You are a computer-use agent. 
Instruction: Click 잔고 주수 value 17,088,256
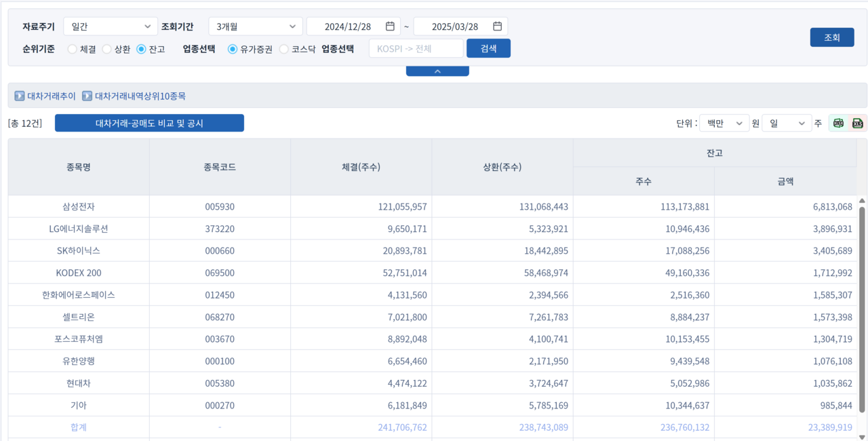[688, 250]
